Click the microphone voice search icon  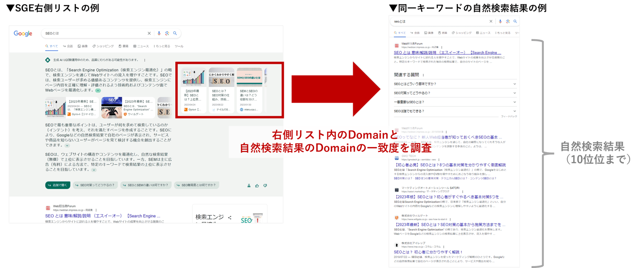pyautogui.click(x=159, y=34)
